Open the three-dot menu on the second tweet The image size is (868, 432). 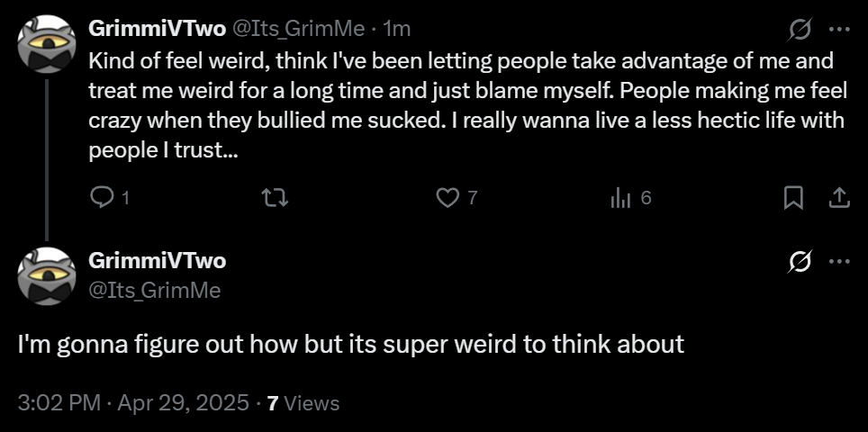tap(838, 262)
